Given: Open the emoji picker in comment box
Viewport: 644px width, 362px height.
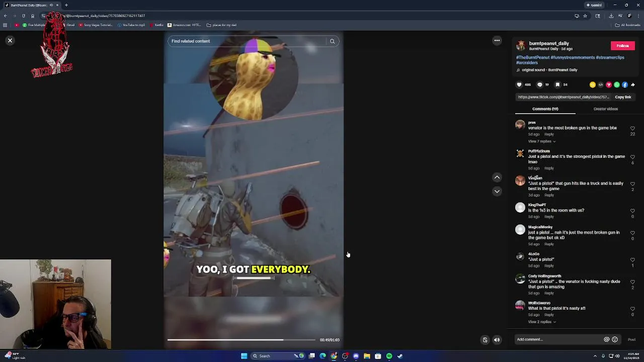Looking at the screenshot, I should click(x=614, y=339).
